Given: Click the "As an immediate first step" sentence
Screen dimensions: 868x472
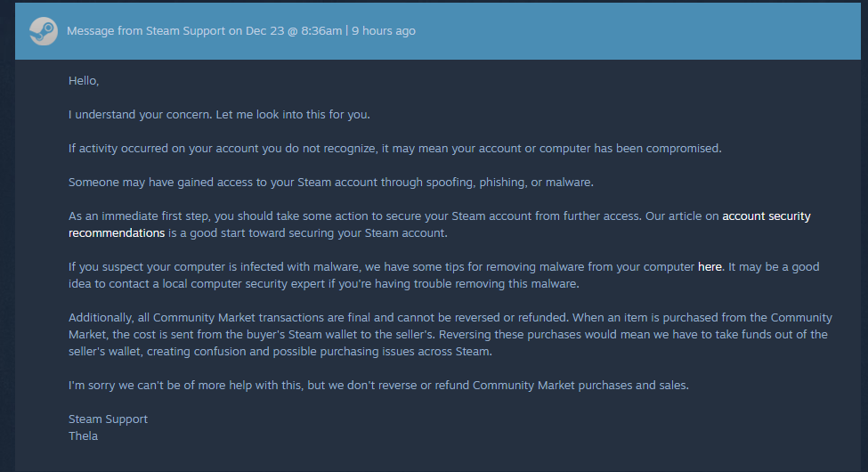Looking at the screenshot, I should pyautogui.click(x=267, y=216).
